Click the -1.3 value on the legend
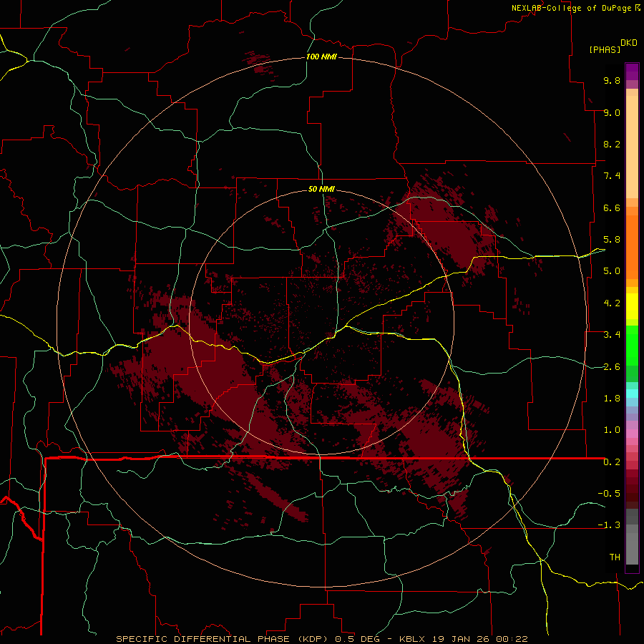This screenshot has width=644, height=644. click(x=609, y=525)
